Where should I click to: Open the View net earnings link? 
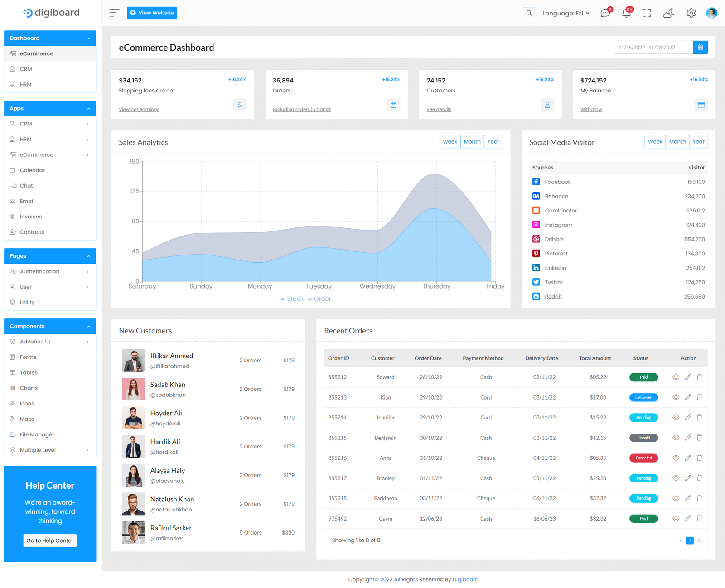coord(139,110)
